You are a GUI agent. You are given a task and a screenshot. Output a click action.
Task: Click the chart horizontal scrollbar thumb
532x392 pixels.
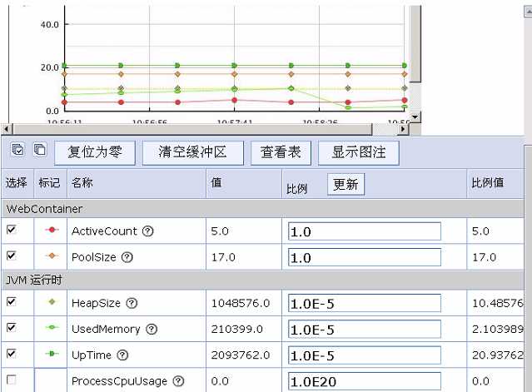tap(192, 129)
